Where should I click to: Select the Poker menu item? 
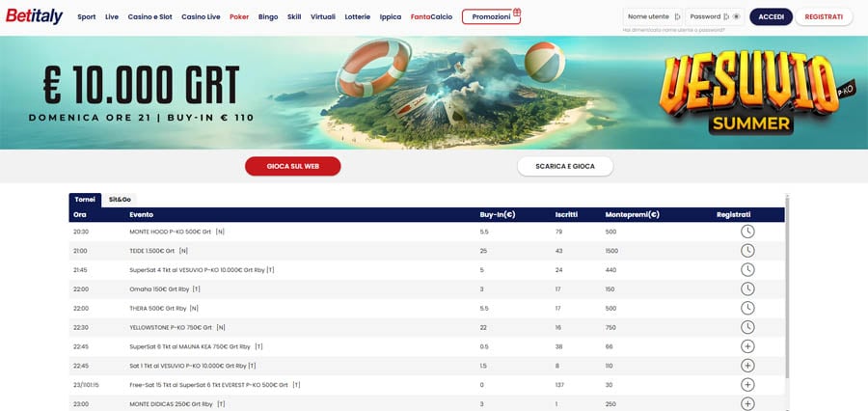(239, 16)
